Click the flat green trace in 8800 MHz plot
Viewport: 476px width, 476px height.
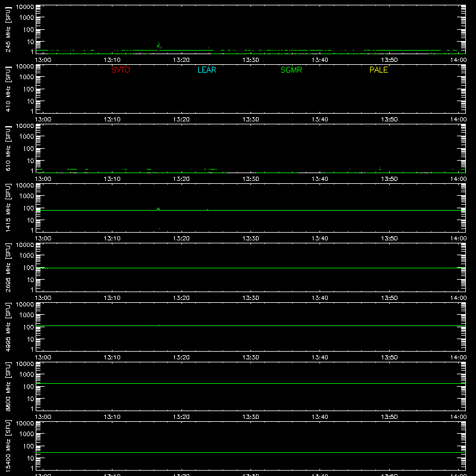point(250,383)
